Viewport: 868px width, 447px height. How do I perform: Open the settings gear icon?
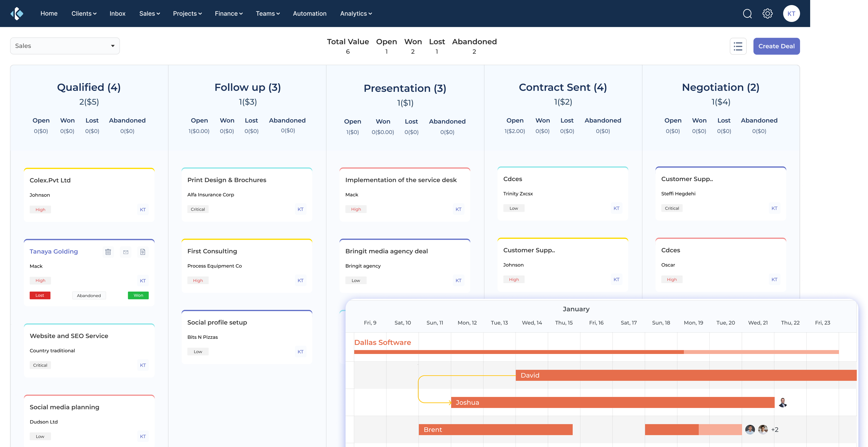pyautogui.click(x=767, y=13)
